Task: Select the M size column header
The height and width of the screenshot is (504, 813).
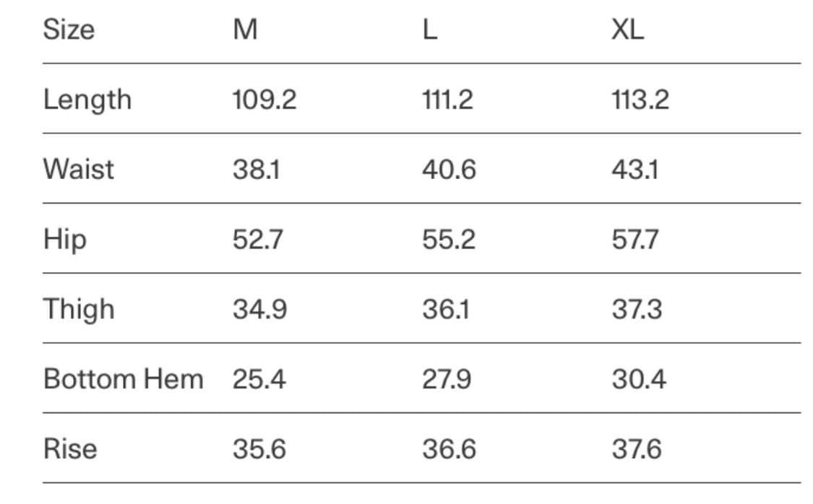Action: click(245, 30)
